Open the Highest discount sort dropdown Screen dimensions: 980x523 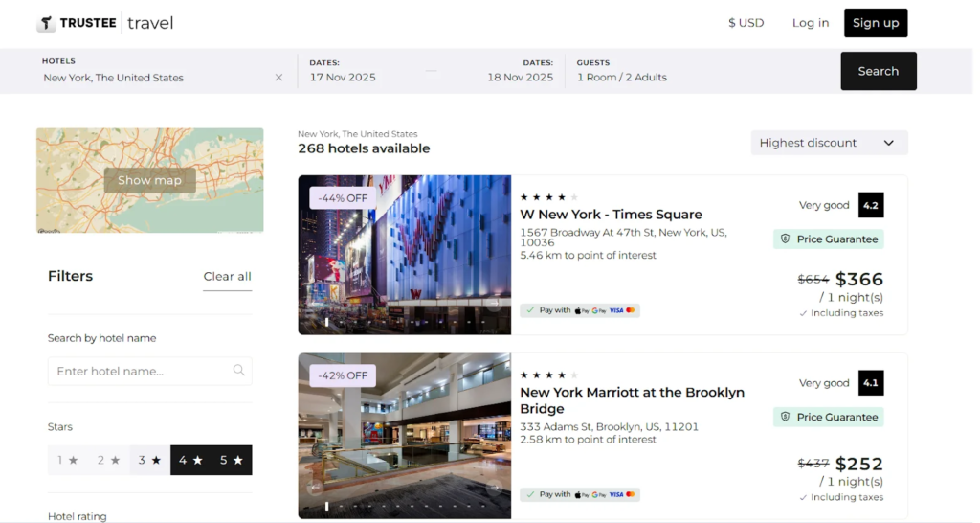829,143
